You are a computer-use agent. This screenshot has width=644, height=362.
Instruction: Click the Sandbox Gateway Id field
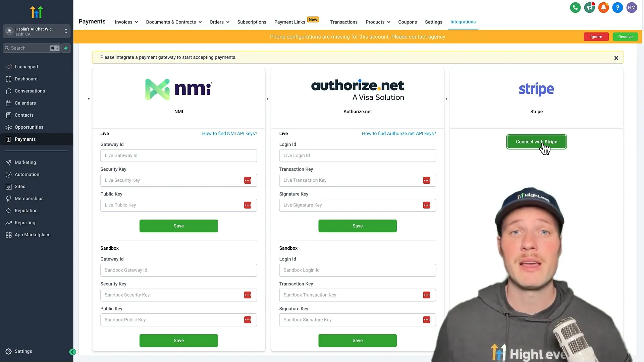click(178, 270)
